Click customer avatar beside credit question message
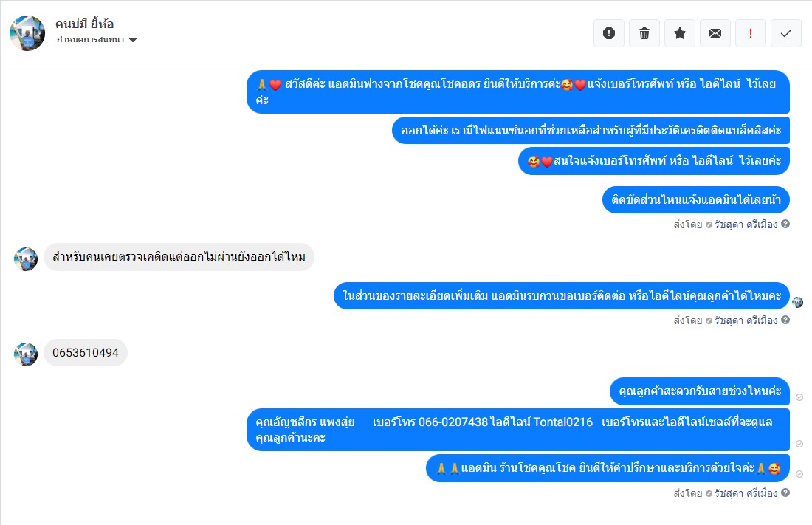812x525 pixels. pyautogui.click(x=26, y=259)
